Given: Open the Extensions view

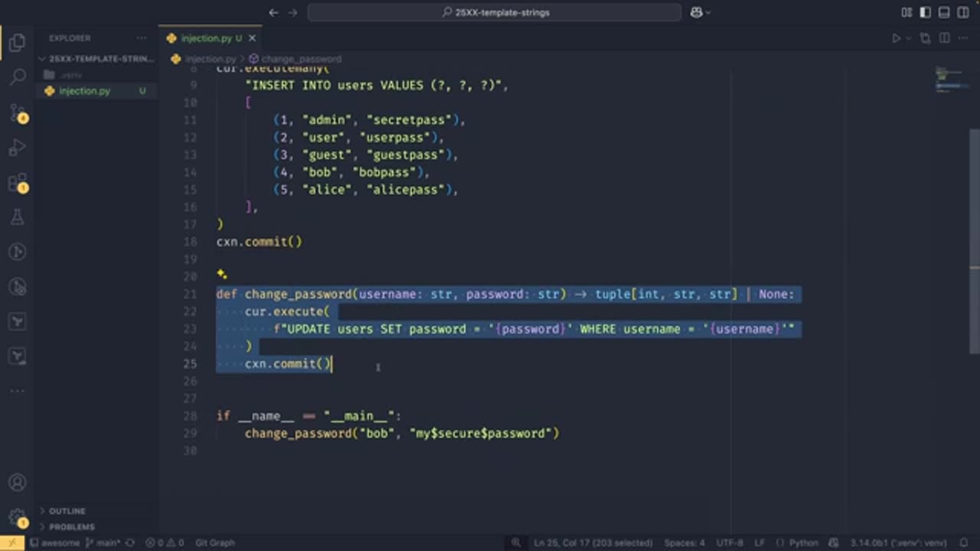Looking at the screenshot, I should pyautogui.click(x=17, y=182).
